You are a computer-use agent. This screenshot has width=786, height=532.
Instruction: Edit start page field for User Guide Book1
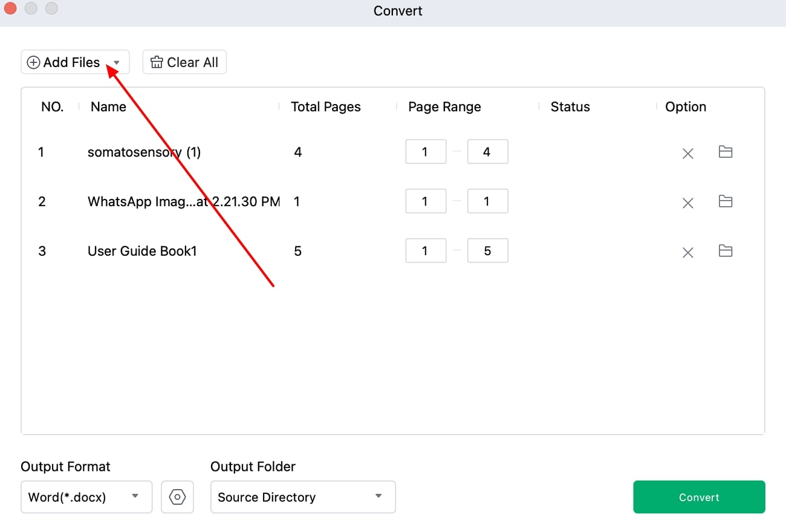[426, 251]
